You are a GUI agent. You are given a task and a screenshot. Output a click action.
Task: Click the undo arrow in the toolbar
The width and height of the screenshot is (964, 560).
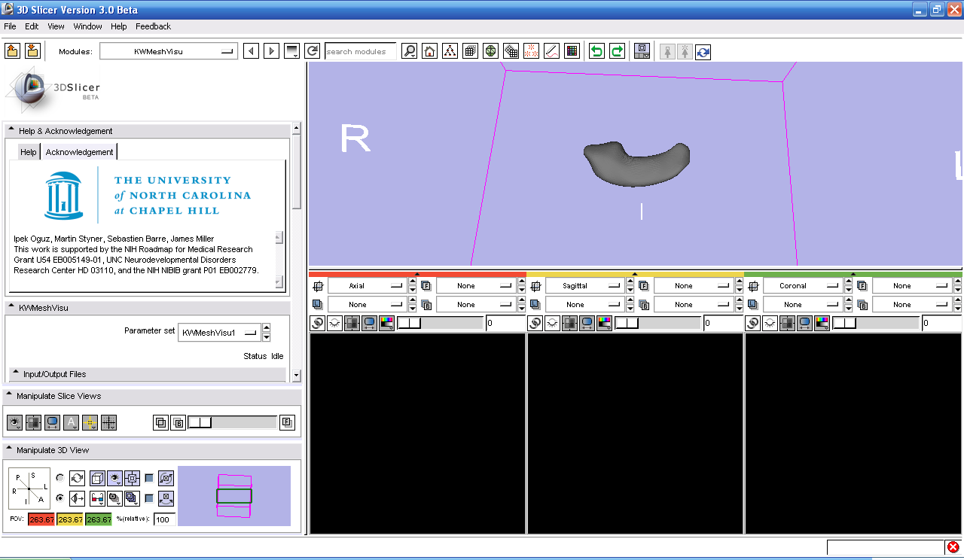pos(596,51)
